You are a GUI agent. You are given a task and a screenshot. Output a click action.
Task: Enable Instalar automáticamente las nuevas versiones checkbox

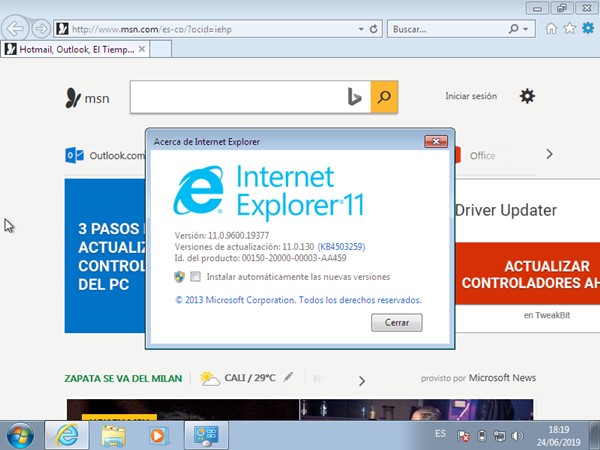click(x=196, y=276)
